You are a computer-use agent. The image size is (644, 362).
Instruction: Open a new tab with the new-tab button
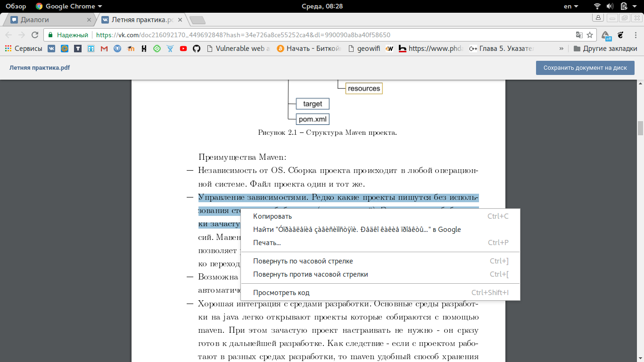click(x=197, y=20)
